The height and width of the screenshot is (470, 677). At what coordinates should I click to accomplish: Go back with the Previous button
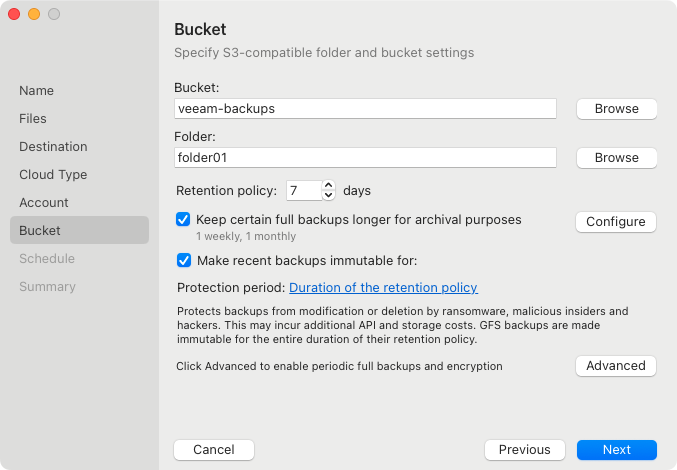[525, 450]
